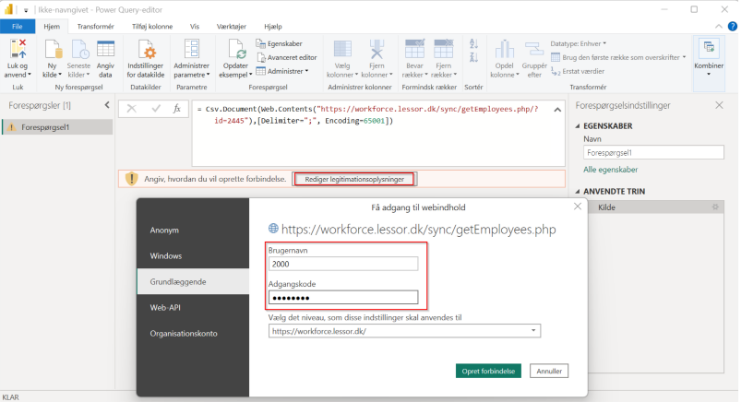Close the Få adgang til webindhold dialog
This screenshot has width=741, height=402.
pos(577,206)
